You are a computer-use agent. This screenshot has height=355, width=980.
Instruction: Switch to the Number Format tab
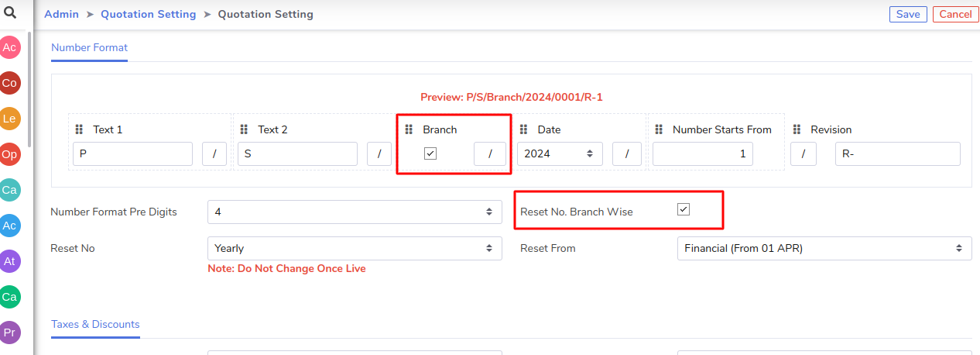89,47
